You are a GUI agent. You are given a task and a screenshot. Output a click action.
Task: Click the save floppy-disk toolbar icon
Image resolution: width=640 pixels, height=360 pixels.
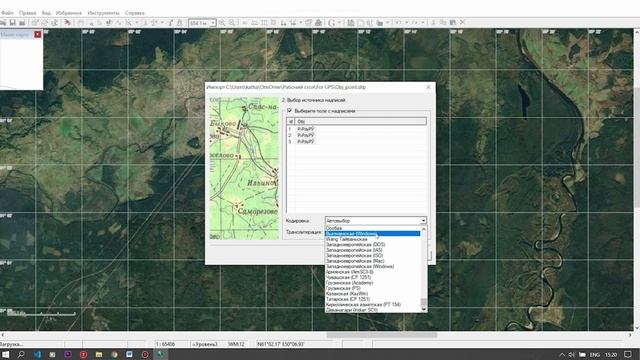[x=13, y=23]
